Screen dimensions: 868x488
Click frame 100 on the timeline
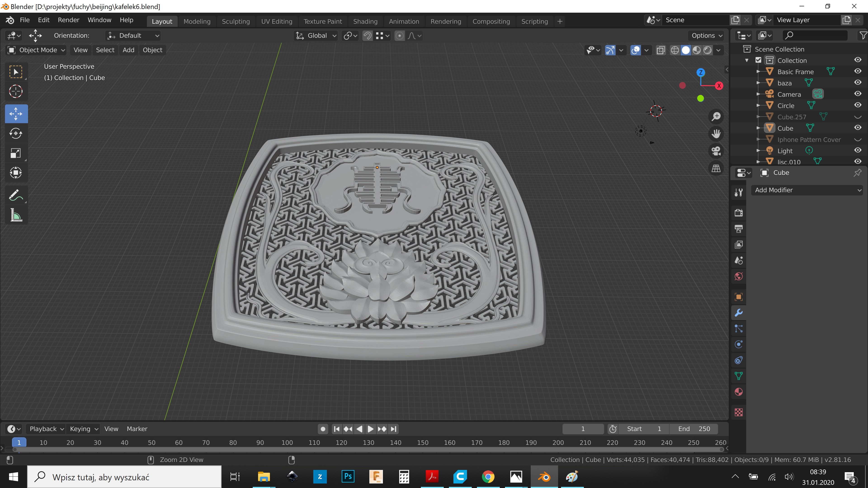tap(287, 443)
